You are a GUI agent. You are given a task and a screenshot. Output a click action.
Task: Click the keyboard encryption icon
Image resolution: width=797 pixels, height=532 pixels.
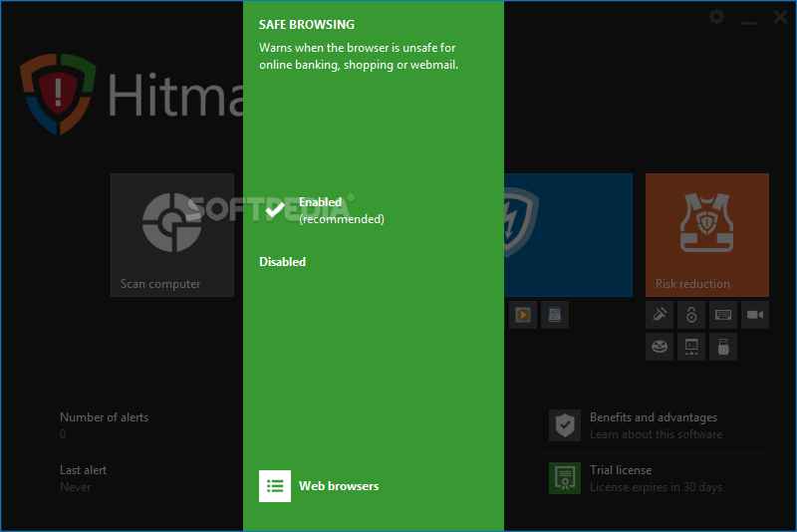(723, 315)
